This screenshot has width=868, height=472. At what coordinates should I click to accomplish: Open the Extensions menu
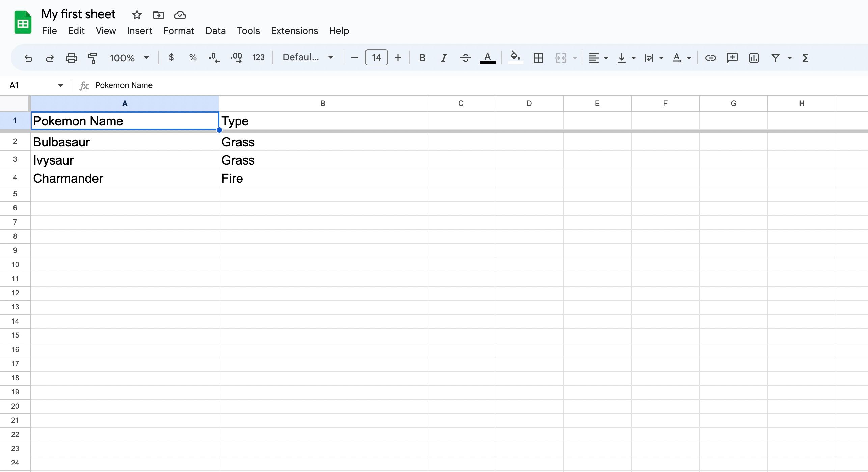(x=294, y=31)
